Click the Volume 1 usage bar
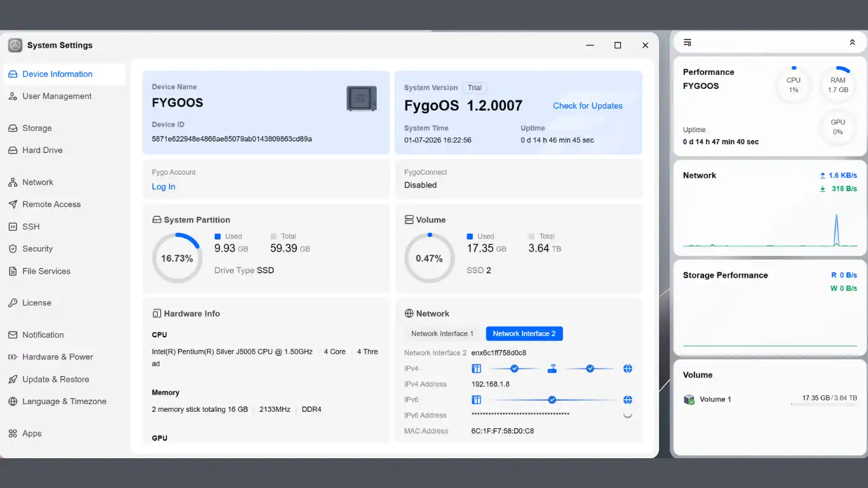The height and width of the screenshot is (488, 868). [824, 404]
